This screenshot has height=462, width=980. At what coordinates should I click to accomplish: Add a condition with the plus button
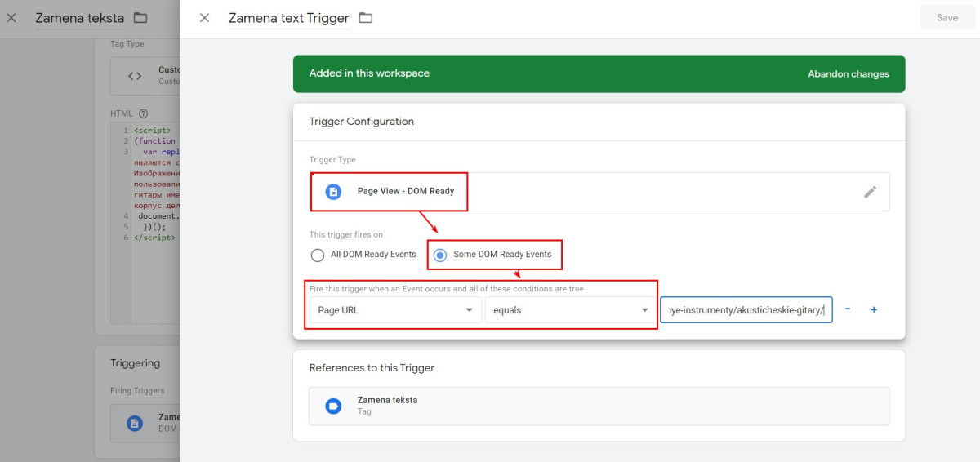[x=874, y=310]
